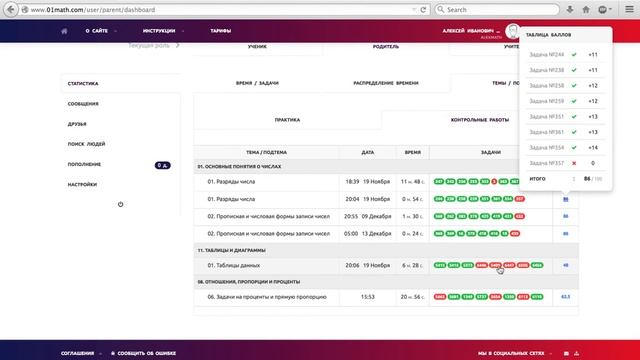Click the ИТОГО total row in popup

coord(566,179)
